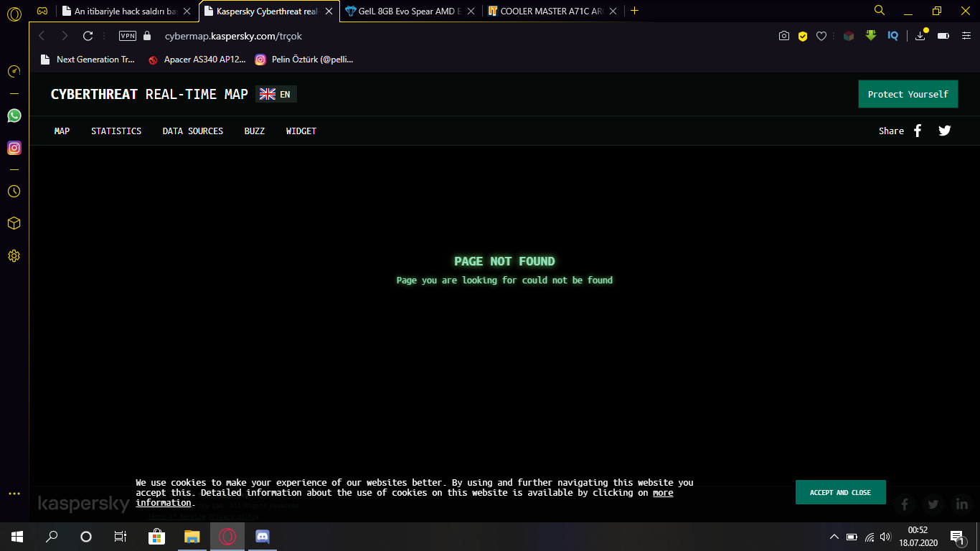980x551 pixels.
Task: Open the Windows notification center
Action: pyautogui.click(x=957, y=537)
